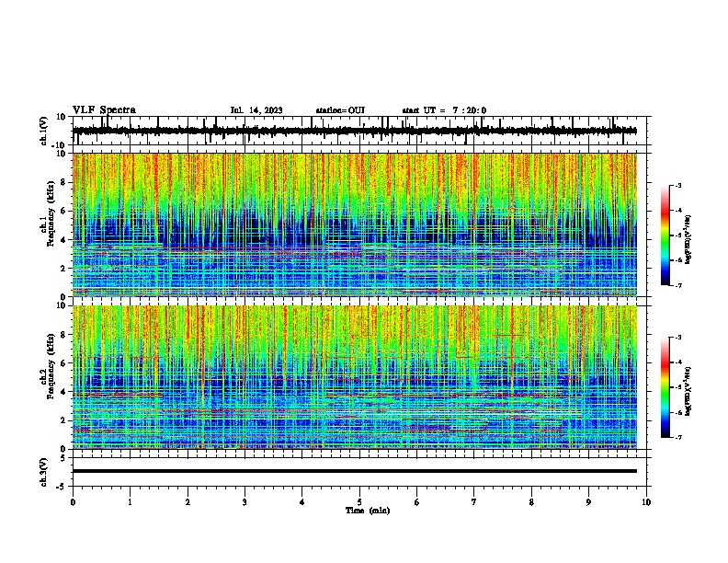Click the 'start UT = 7:20:0' header text

click(x=444, y=110)
